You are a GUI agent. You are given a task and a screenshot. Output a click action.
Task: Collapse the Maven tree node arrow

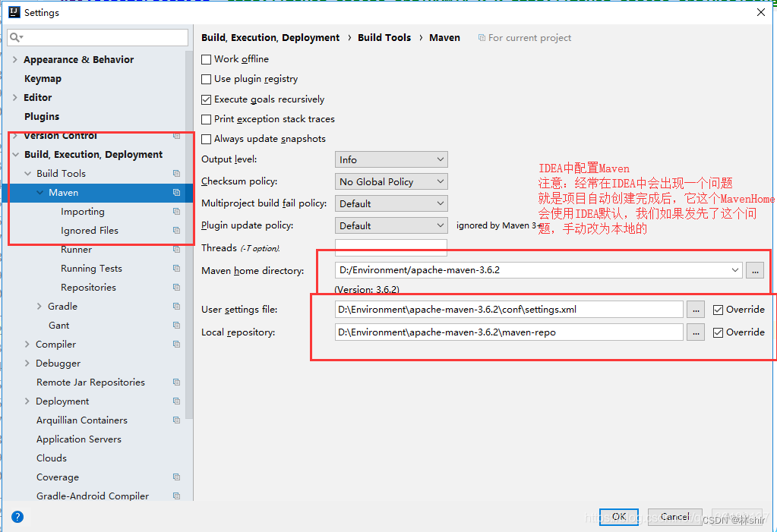tap(40, 192)
